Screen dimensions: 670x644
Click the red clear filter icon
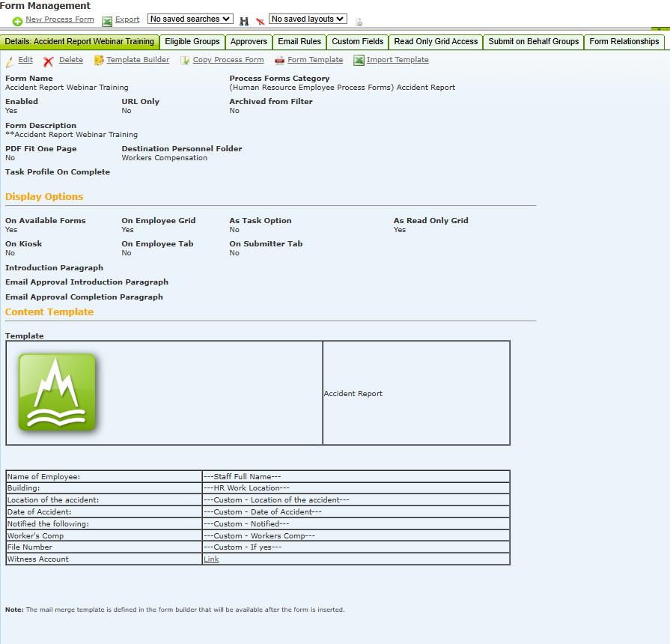pos(260,22)
